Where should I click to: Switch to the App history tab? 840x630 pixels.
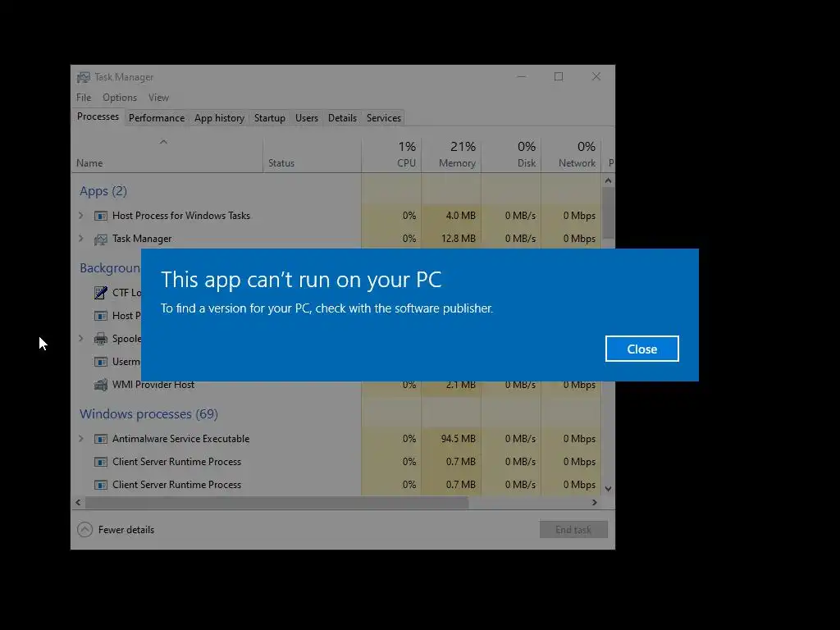219,118
